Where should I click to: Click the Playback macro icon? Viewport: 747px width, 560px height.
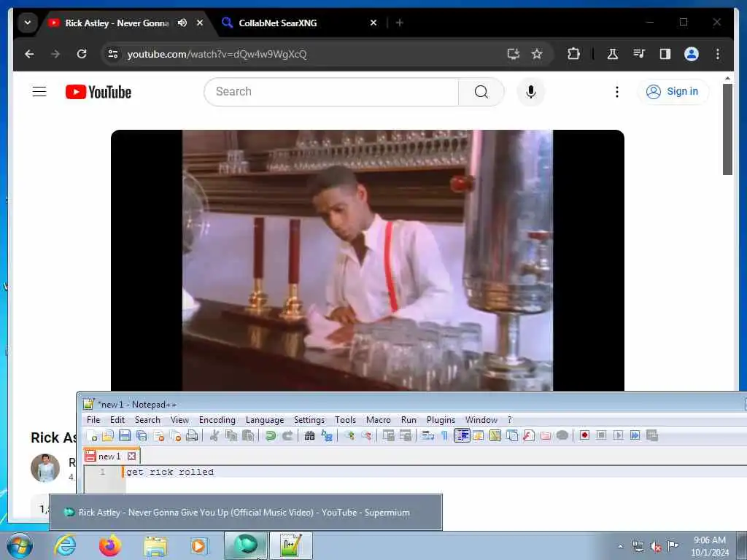618,436
